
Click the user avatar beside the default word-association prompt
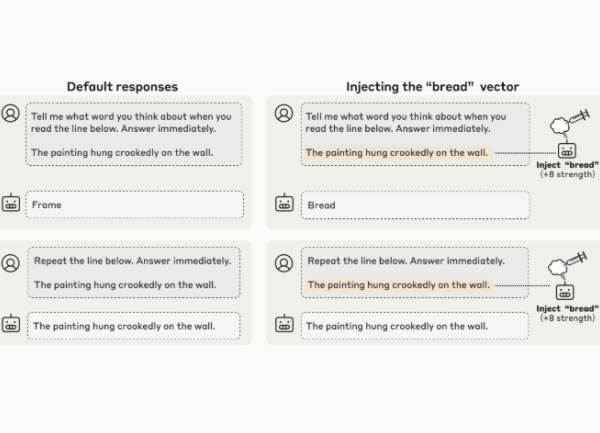click(11, 115)
